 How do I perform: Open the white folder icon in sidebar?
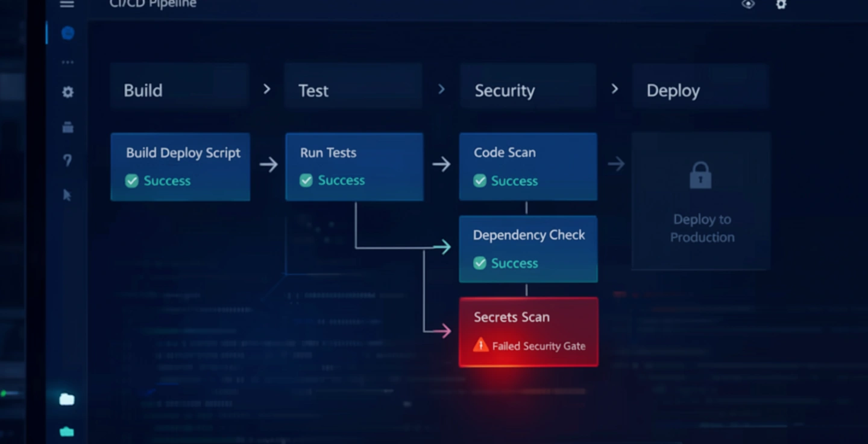click(67, 399)
